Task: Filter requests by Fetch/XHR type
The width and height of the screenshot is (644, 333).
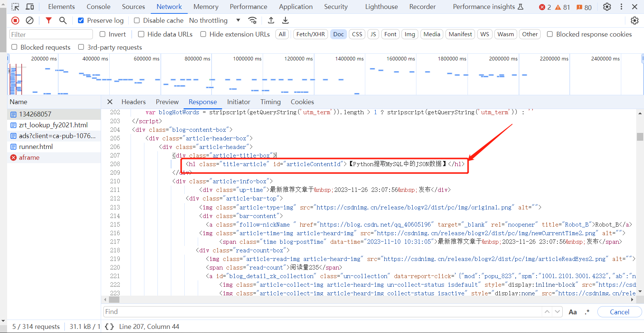Action: [x=310, y=34]
